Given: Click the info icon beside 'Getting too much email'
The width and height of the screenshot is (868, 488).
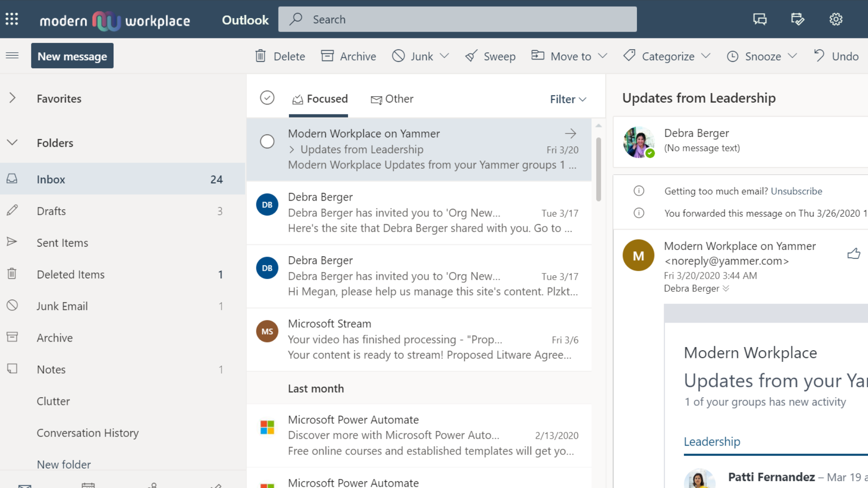Looking at the screenshot, I should click(639, 191).
